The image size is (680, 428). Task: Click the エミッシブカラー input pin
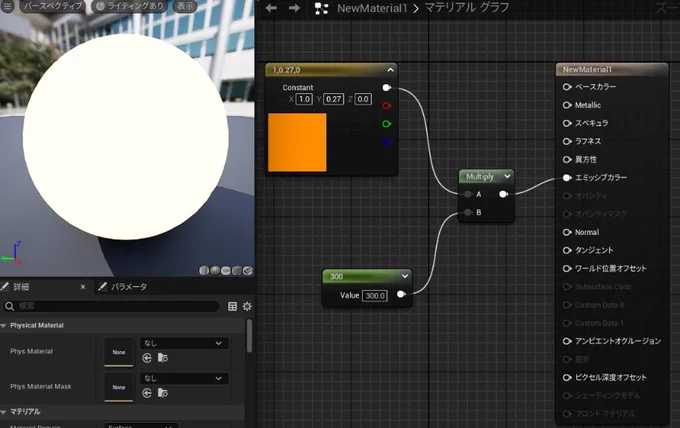point(567,177)
